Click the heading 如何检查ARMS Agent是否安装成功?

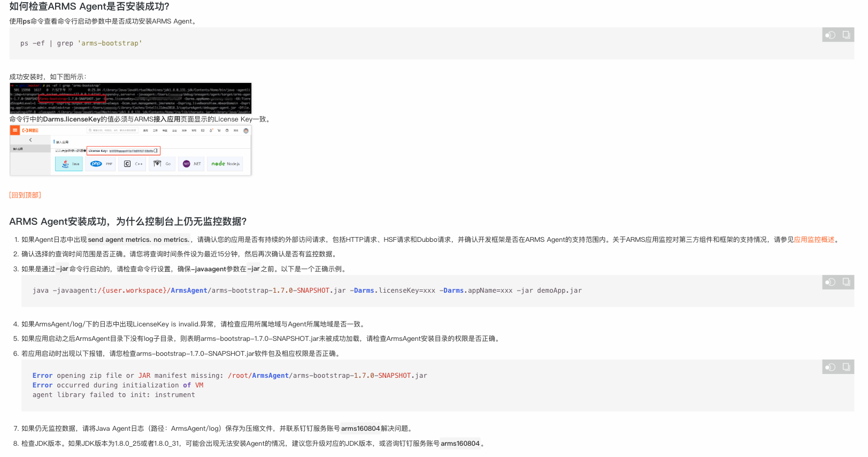pos(89,6)
